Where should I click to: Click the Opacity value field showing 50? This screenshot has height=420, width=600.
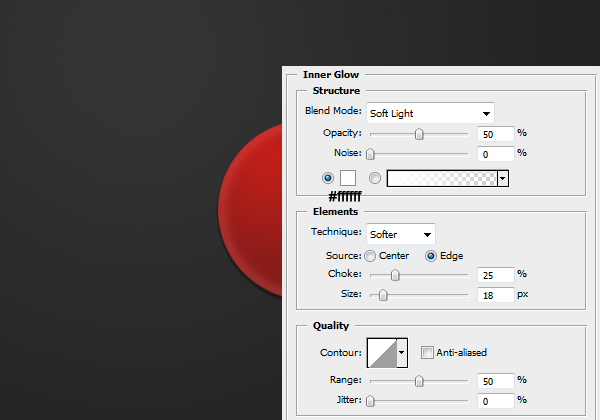point(496,134)
